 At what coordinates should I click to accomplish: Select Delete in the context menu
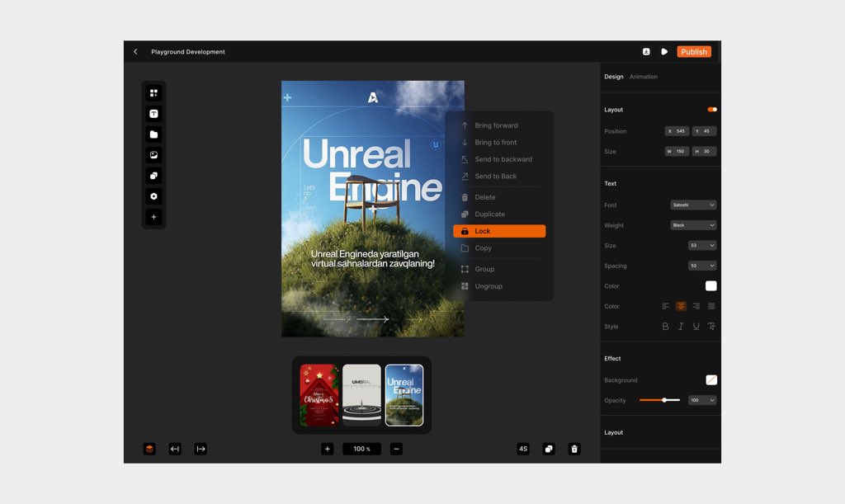tap(499, 197)
